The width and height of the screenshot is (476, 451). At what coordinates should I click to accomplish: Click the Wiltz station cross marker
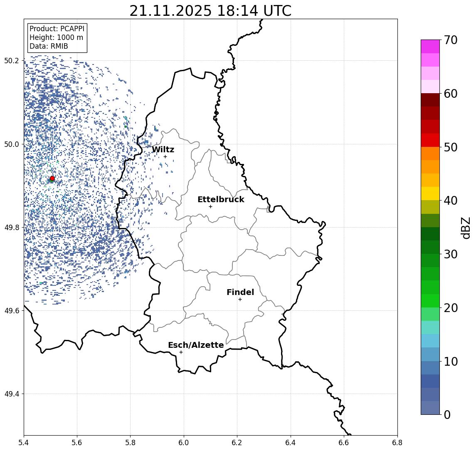165,156
